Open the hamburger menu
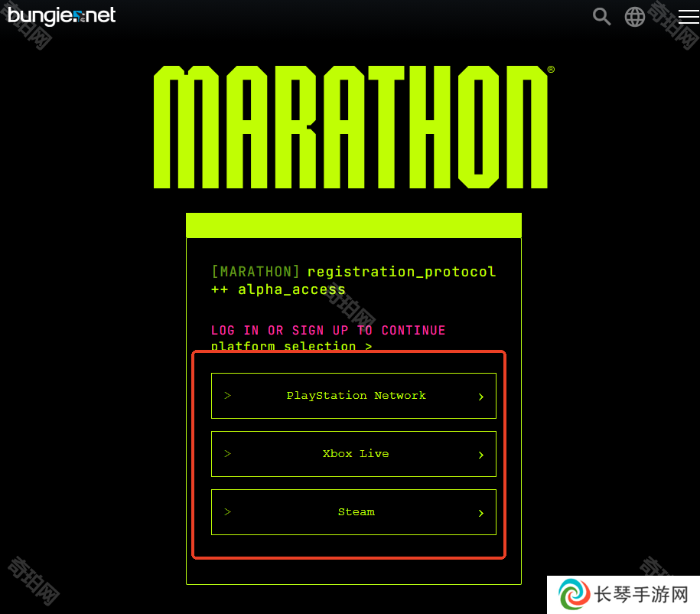The width and height of the screenshot is (700, 614). coord(689,17)
